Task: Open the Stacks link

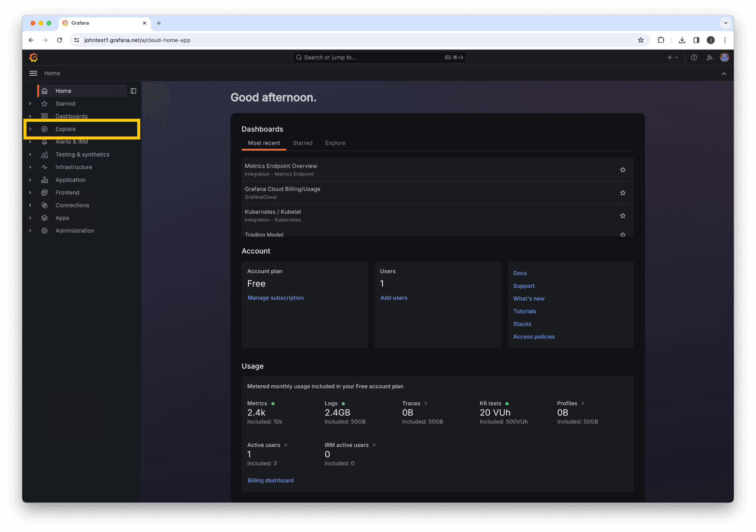Action: [x=522, y=324]
